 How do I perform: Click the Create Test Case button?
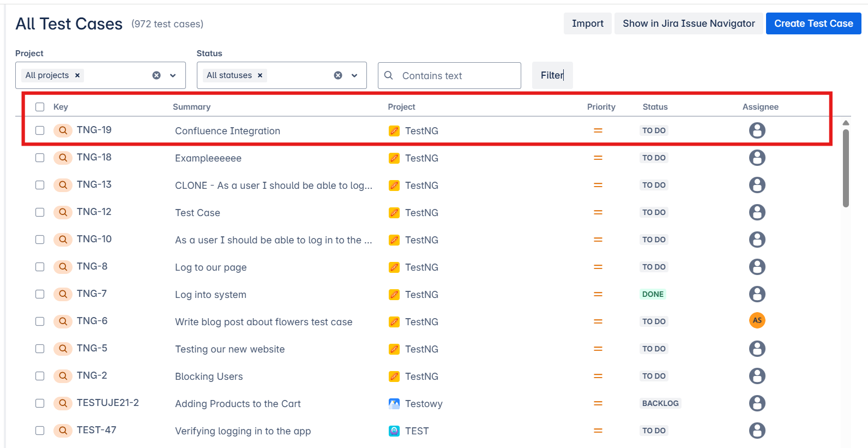point(813,23)
